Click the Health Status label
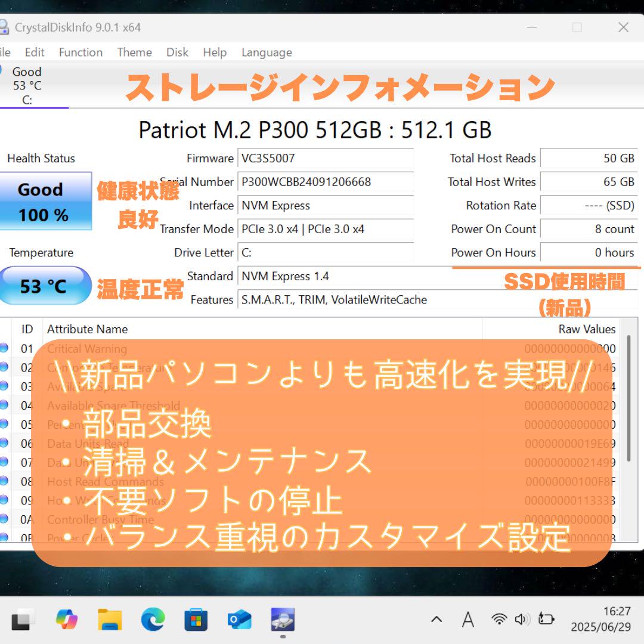This screenshot has width=644, height=644. [x=41, y=158]
